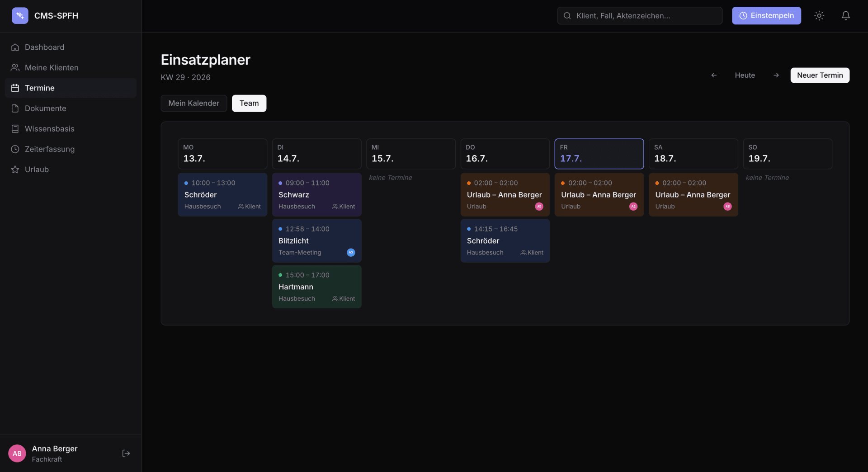The width and height of the screenshot is (868, 472).
Task: Click the search magnifier icon
Action: 567,15
